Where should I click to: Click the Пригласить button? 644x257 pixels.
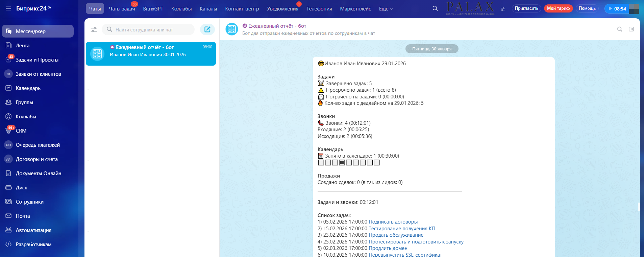pyautogui.click(x=526, y=8)
